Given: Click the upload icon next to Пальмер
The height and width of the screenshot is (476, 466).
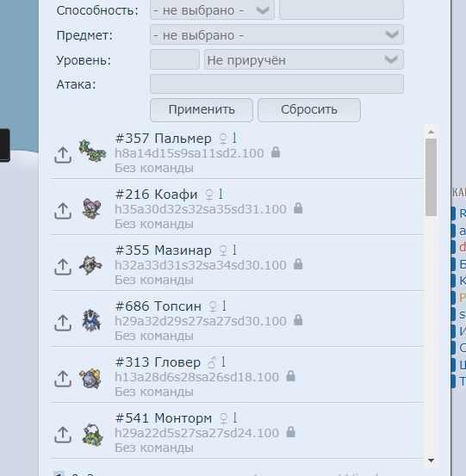Looking at the screenshot, I should pos(63,155).
